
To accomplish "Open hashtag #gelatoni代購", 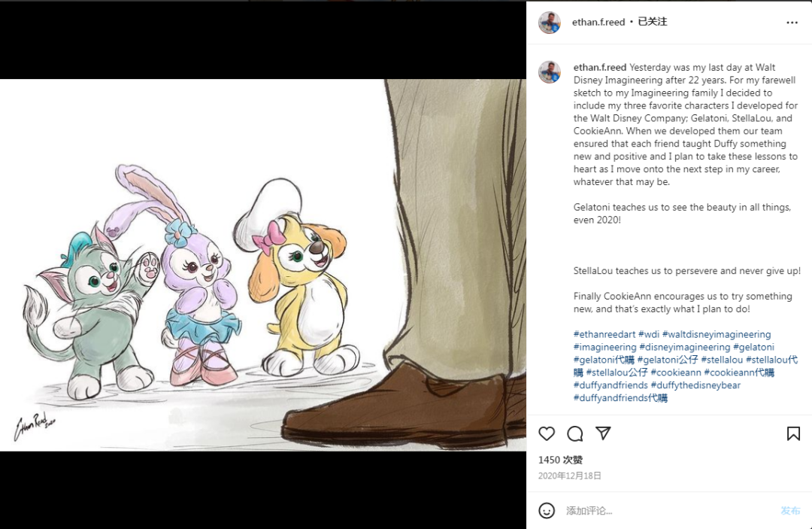I will click(x=604, y=360).
